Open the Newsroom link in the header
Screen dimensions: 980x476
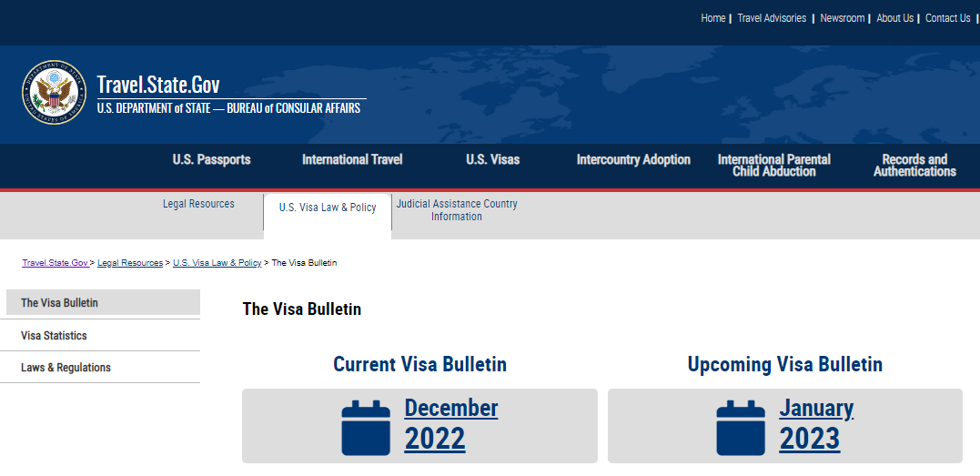[842, 18]
